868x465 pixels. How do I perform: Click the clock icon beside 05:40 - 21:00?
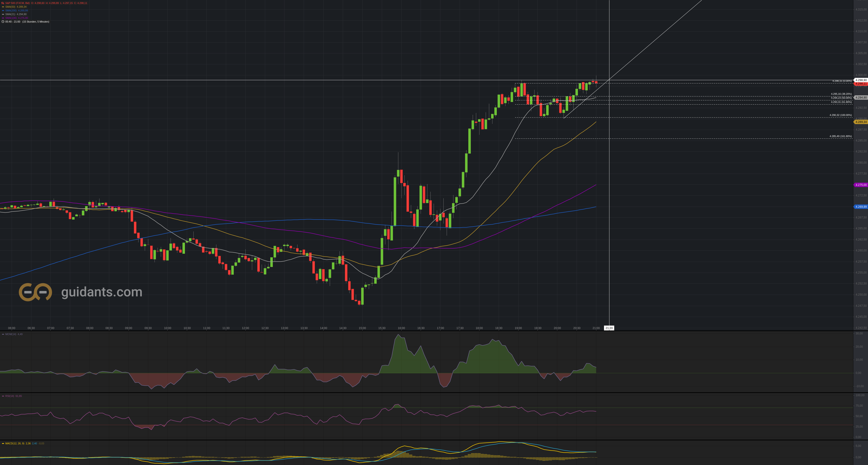(3, 22)
